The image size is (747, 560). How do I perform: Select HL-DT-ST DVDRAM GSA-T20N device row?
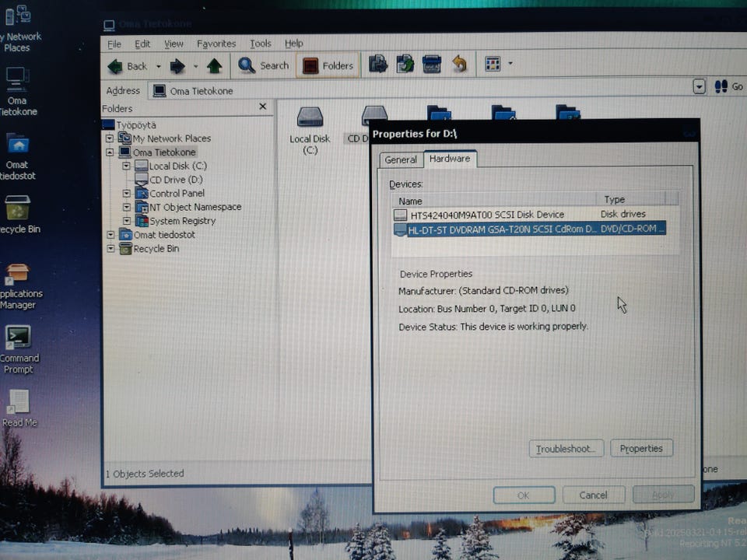(x=530, y=229)
